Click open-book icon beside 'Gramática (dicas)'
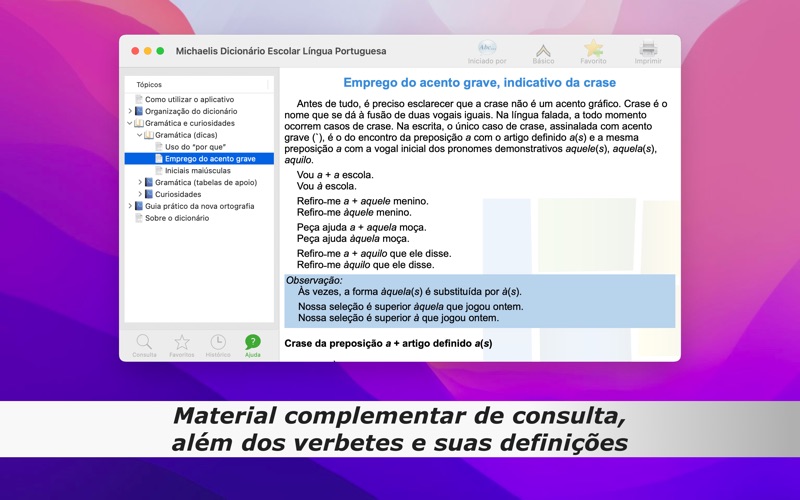 click(149, 135)
